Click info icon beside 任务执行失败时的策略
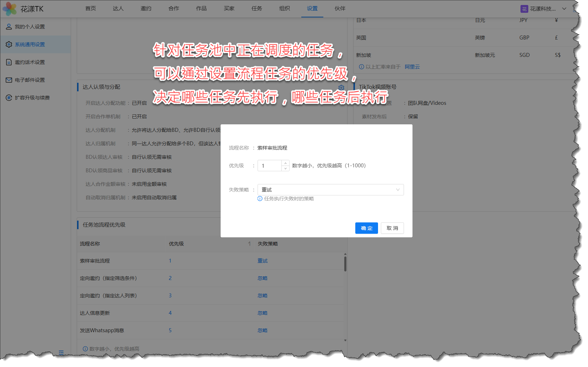Image resolution: width=588 pixels, height=367 pixels. (260, 199)
